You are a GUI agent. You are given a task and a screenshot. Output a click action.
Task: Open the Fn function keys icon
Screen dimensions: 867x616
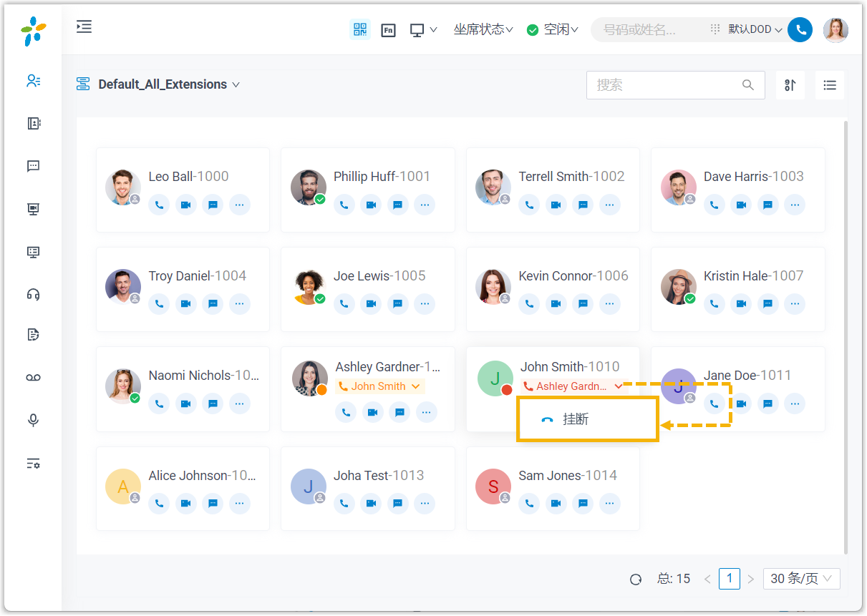(x=388, y=30)
